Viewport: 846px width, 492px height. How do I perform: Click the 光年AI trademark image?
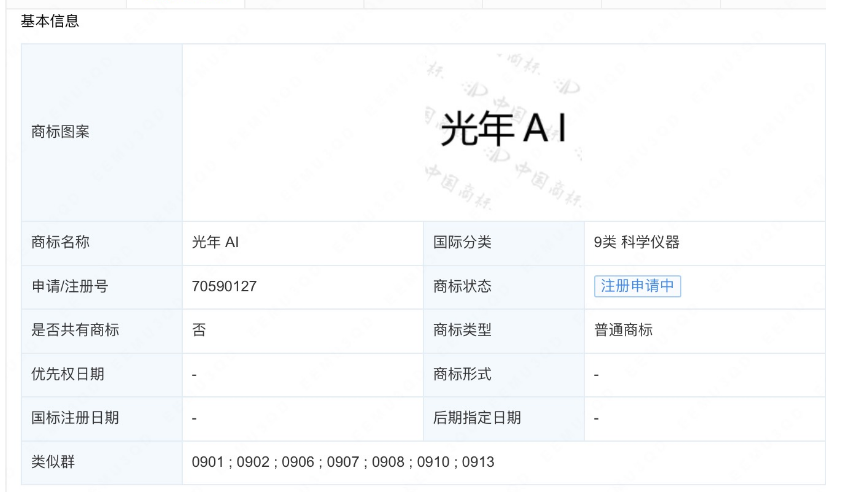coord(503,129)
